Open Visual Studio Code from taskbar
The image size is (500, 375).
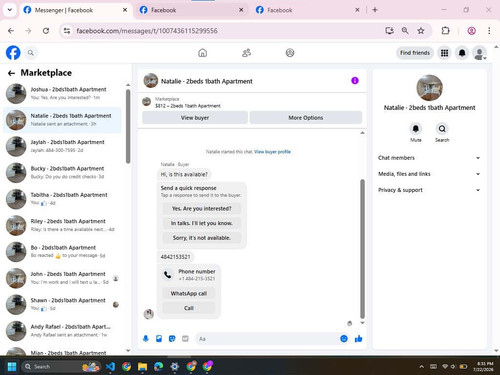point(110,366)
